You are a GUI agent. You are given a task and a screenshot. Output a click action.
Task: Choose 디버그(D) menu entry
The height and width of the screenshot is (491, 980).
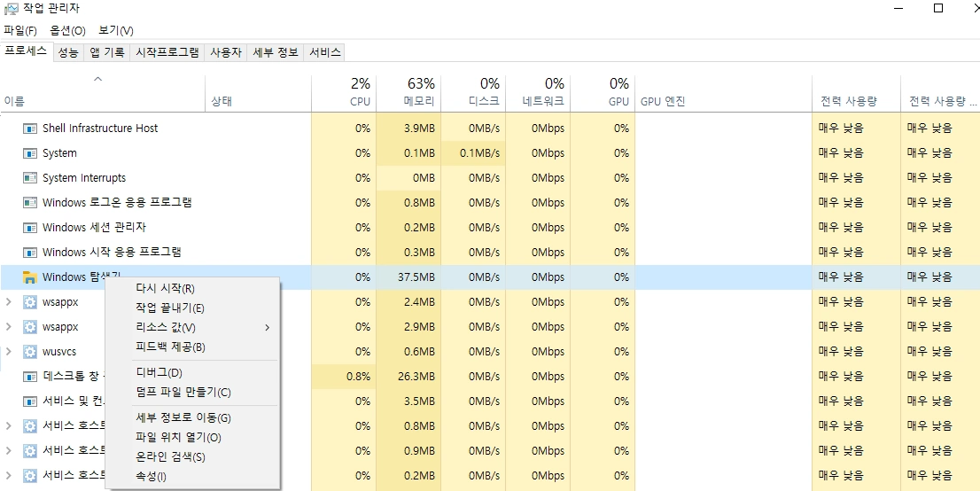click(192, 373)
